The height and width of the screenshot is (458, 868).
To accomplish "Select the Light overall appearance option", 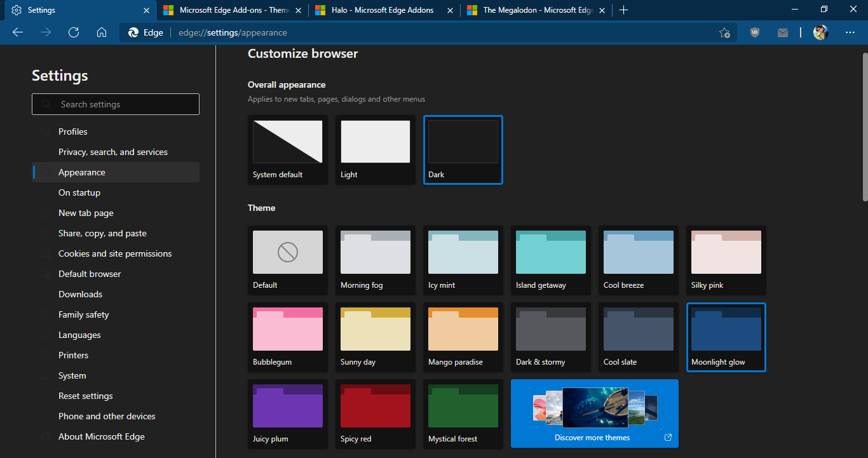I will click(375, 149).
